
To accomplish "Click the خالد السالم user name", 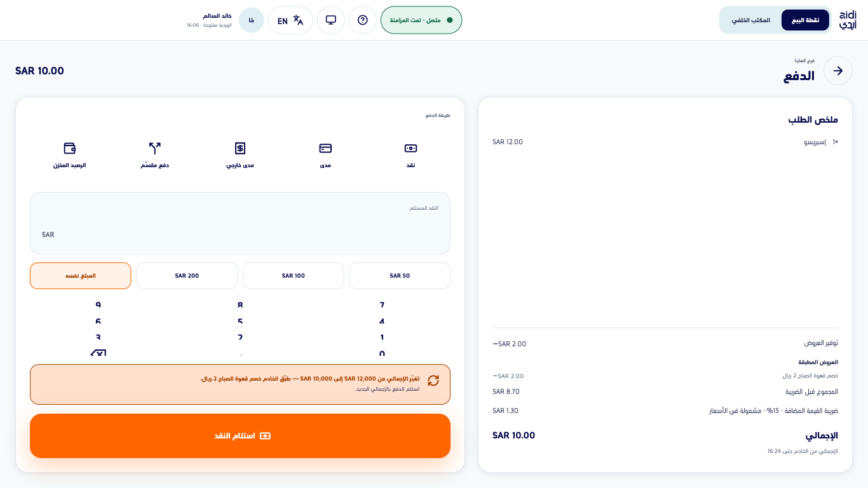I will pyautogui.click(x=217, y=15).
